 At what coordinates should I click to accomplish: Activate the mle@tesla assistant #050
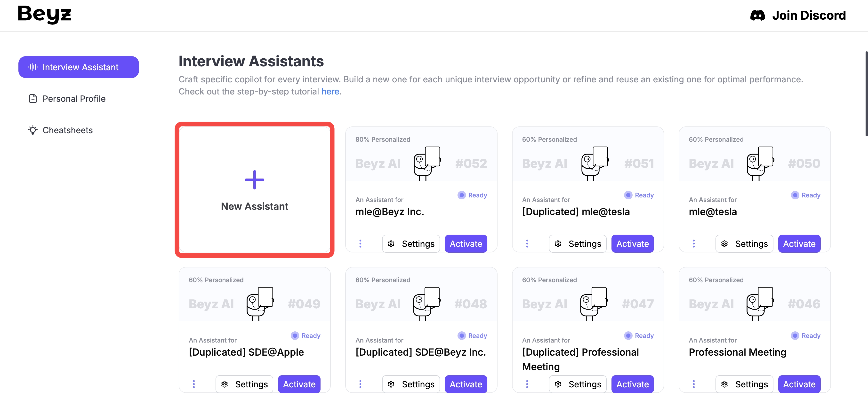pyautogui.click(x=799, y=243)
